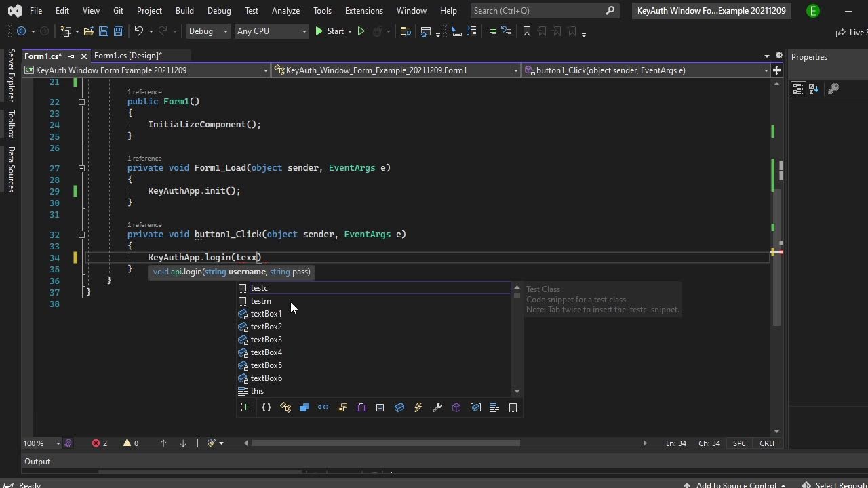This screenshot has width=868, height=488.
Task: Pin the Form1.cs tab
Action: (71, 56)
